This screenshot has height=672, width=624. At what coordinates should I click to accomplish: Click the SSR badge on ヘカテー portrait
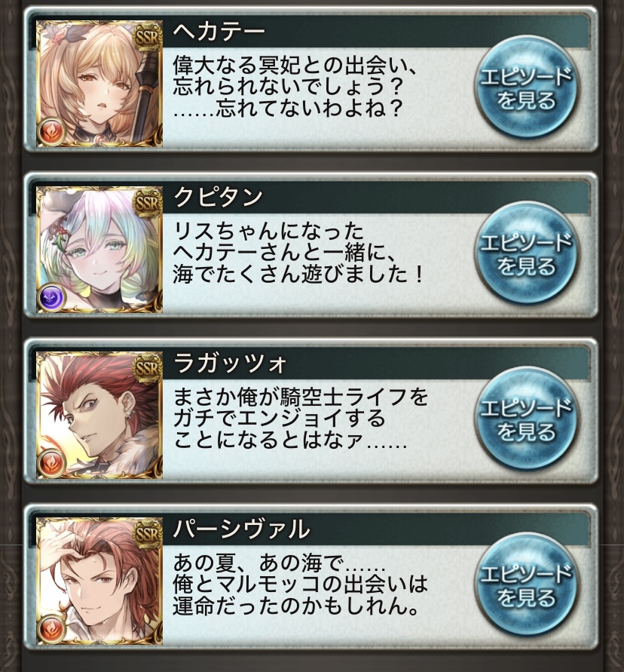[x=147, y=37]
